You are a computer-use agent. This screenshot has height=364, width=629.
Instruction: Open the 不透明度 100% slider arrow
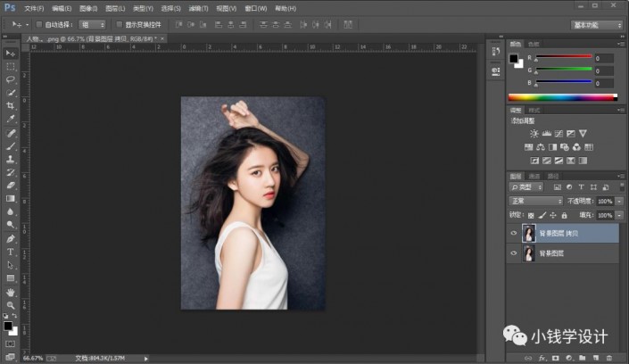pos(620,201)
